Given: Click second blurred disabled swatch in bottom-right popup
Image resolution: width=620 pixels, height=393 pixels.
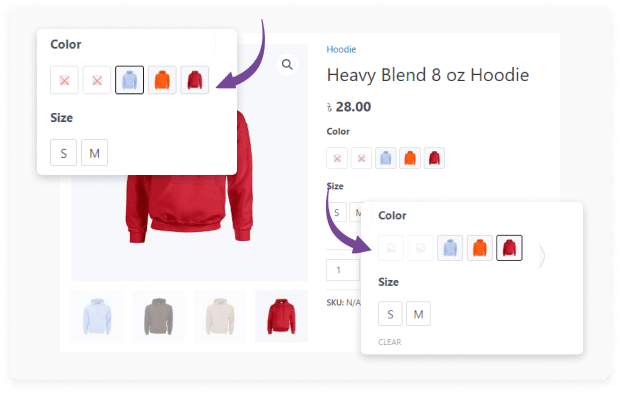Looking at the screenshot, I should point(421,248).
